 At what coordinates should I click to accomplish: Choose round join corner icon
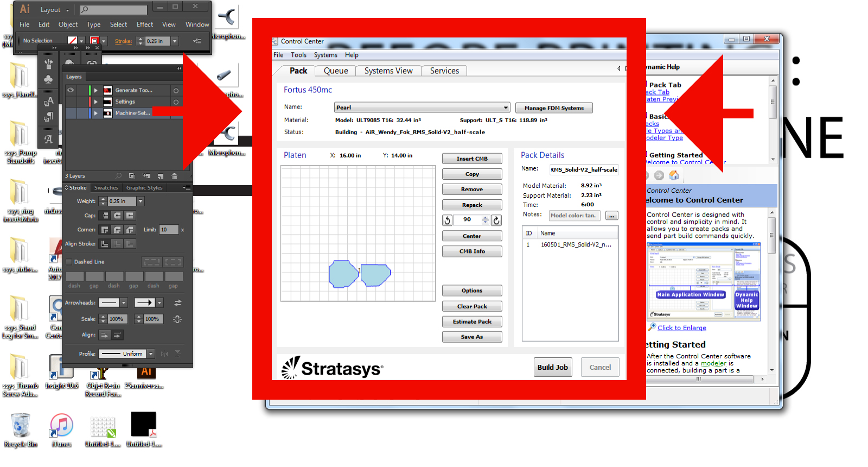tap(117, 230)
